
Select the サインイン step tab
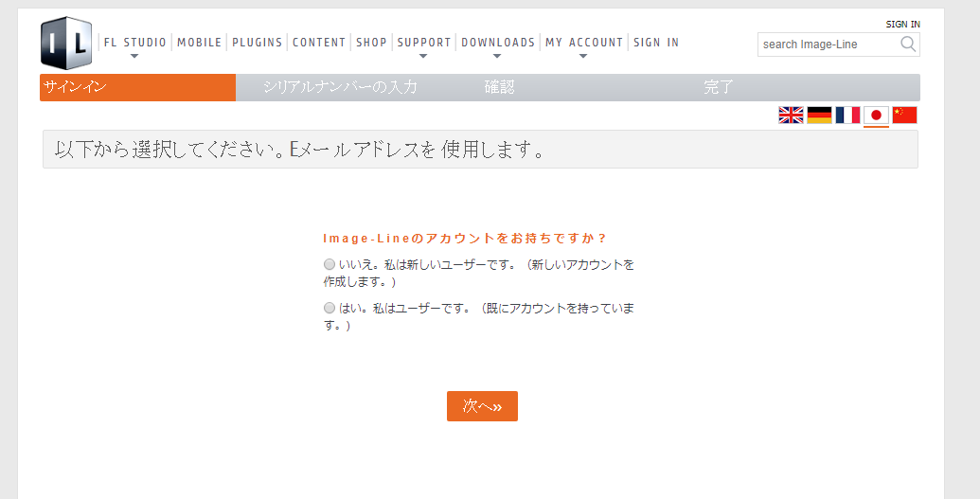pyautogui.click(x=137, y=87)
